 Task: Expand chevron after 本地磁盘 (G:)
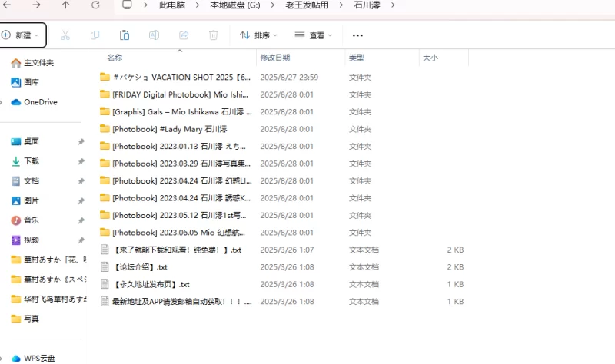click(x=273, y=5)
